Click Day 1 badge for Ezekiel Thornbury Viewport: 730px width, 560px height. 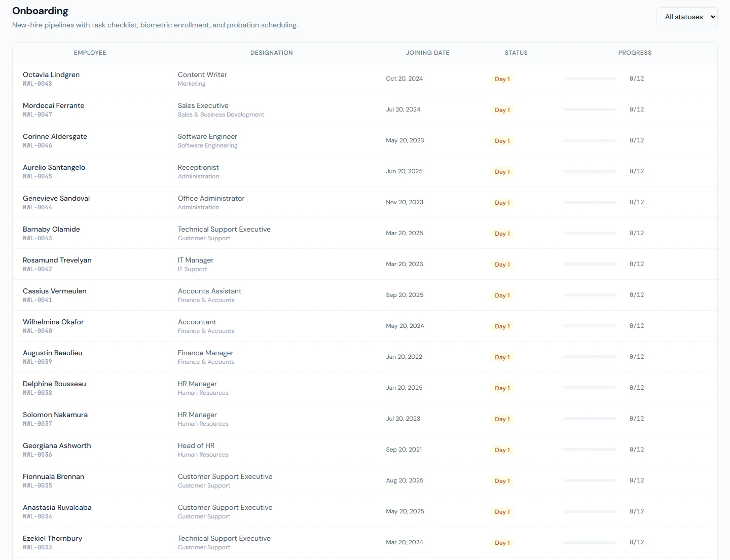[x=502, y=543]
